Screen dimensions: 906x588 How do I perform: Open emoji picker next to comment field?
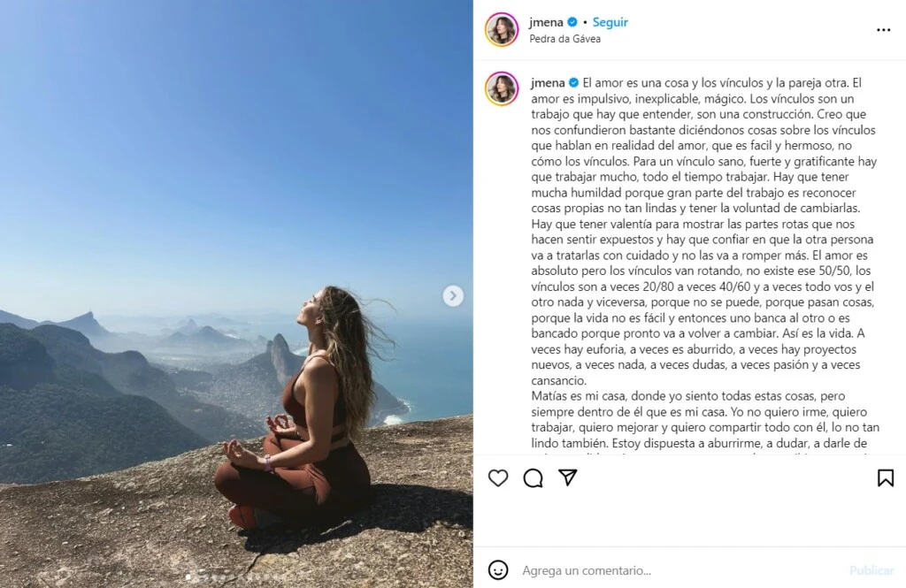(x=498, y=570)
